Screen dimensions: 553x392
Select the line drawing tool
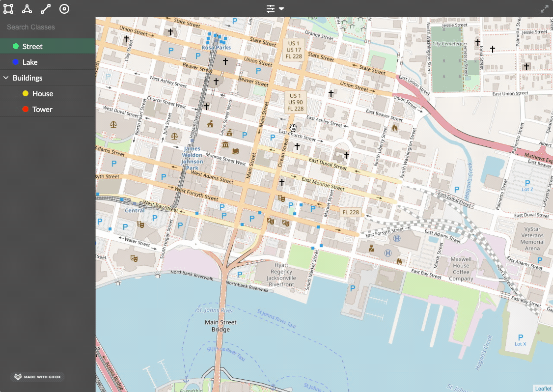[x=46, y=9]
